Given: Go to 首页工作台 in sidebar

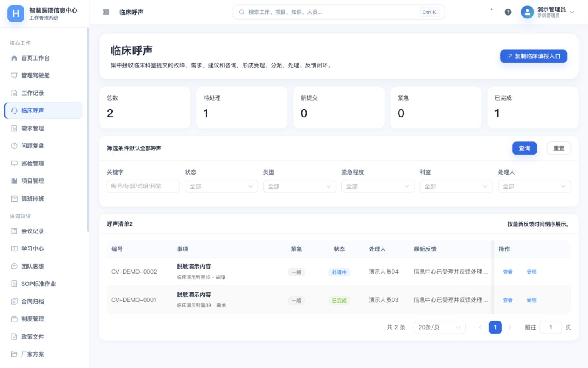Looking at the screenshot, I should [x=44, y=58].
